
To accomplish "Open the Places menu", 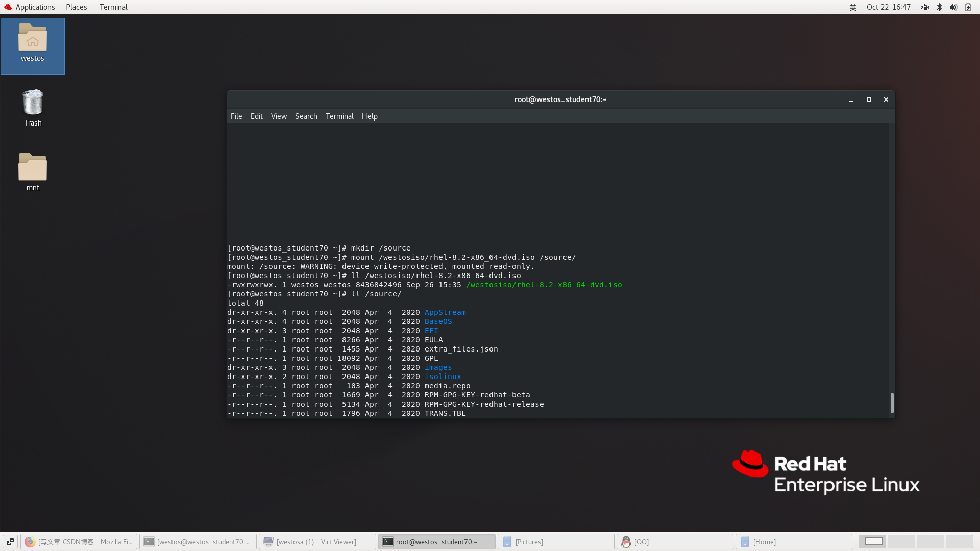I will 77,7.
